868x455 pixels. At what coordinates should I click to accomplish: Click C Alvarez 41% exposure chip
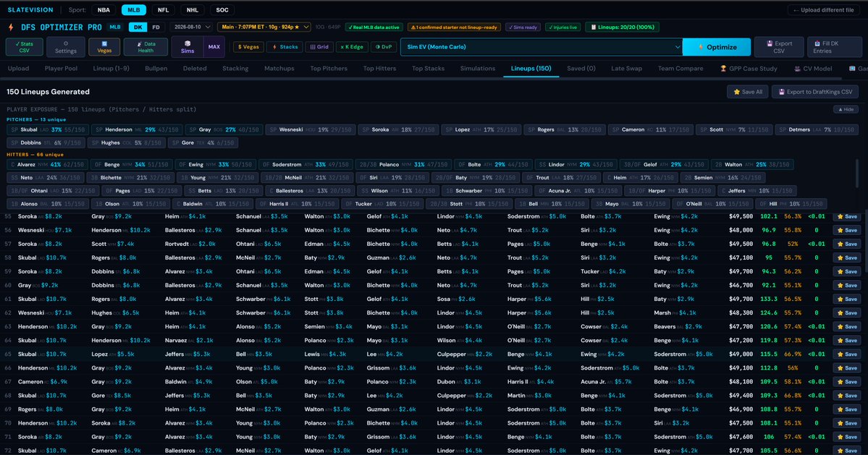pos(48,165)
